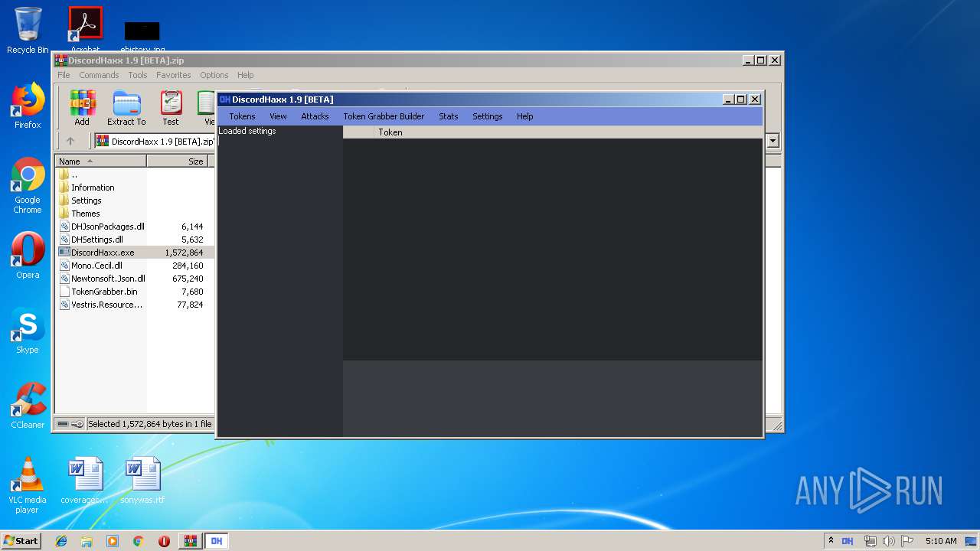980x551 pixels.
Task: Select the Google Chrome desktop shortcut
Action: 28,186
